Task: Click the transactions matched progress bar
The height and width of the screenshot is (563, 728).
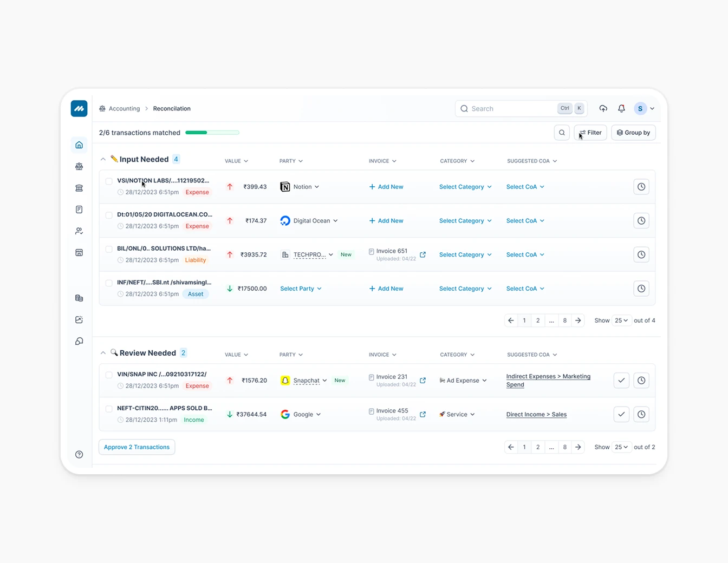Action: click(212, 133)
